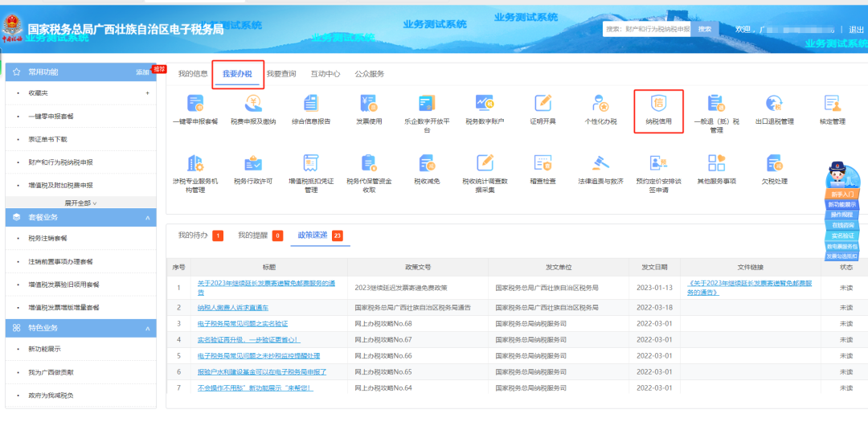Open 税费申报及缴纳 module
This screenshot has width=868, height=422.
253,109
